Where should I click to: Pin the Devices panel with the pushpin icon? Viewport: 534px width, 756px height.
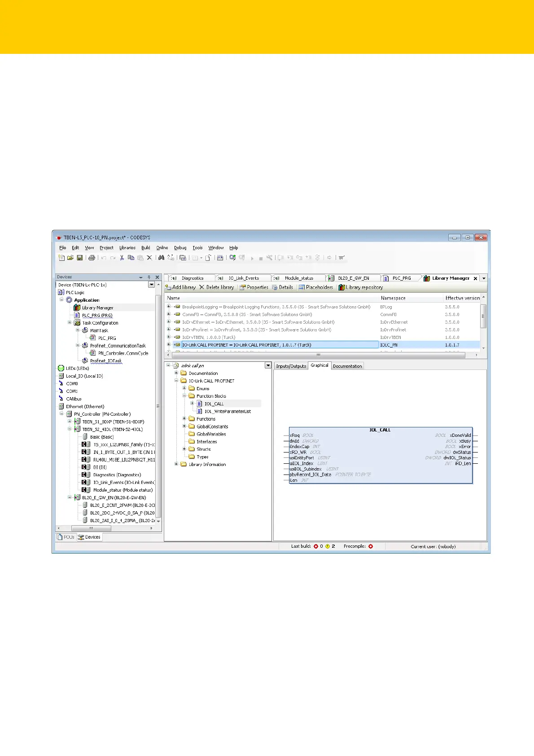click(x=149, y=277)
